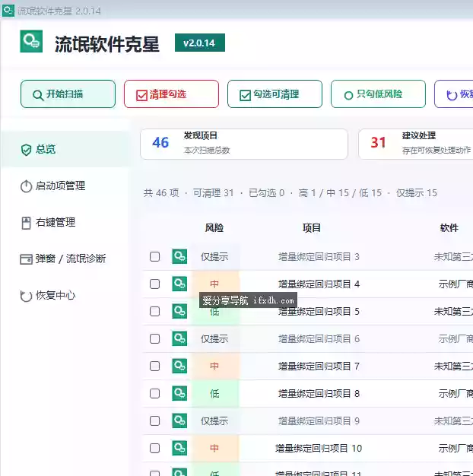
Task: Check the box for 增量绑定回归项目 10
Action: pyautogui.click(x=155, y=448)
